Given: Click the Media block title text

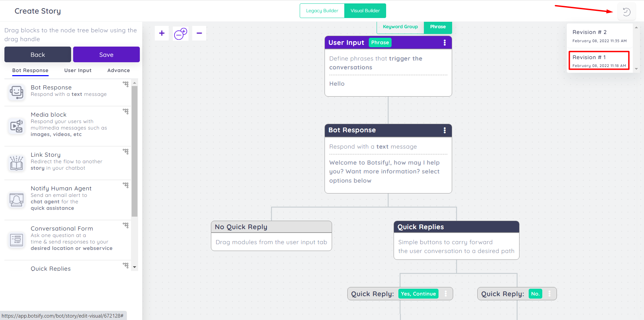Looking at the screenshot, I should coord(49,115).
